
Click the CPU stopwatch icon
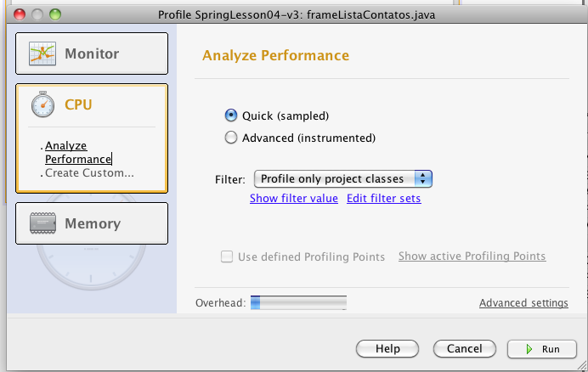pos(42,104)
